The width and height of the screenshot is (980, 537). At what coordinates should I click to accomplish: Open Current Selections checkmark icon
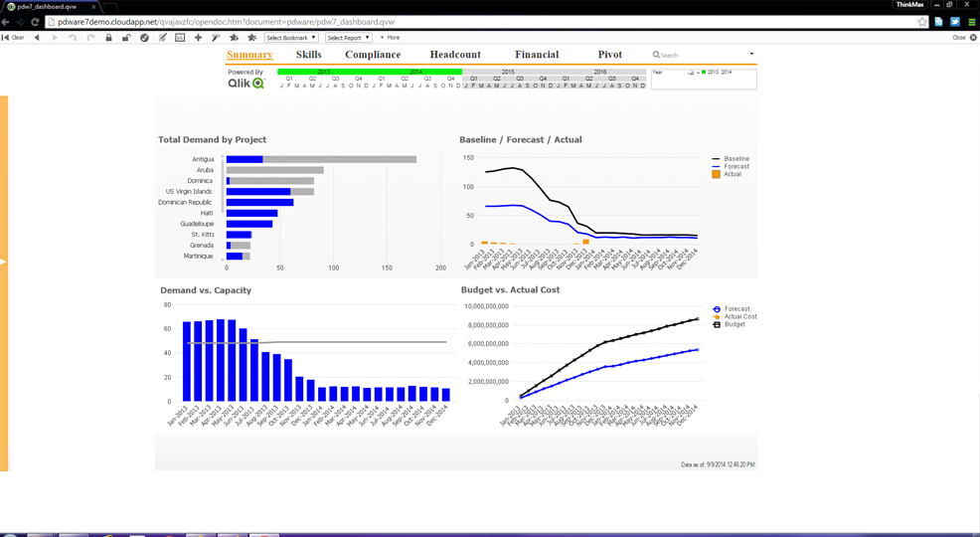(x=144, y=38)
